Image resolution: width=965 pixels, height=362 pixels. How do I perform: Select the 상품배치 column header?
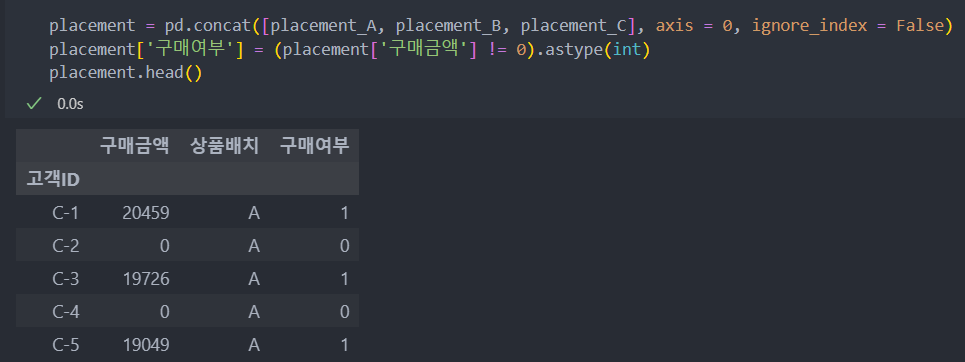pyautogui.click(x=225, y=146)
